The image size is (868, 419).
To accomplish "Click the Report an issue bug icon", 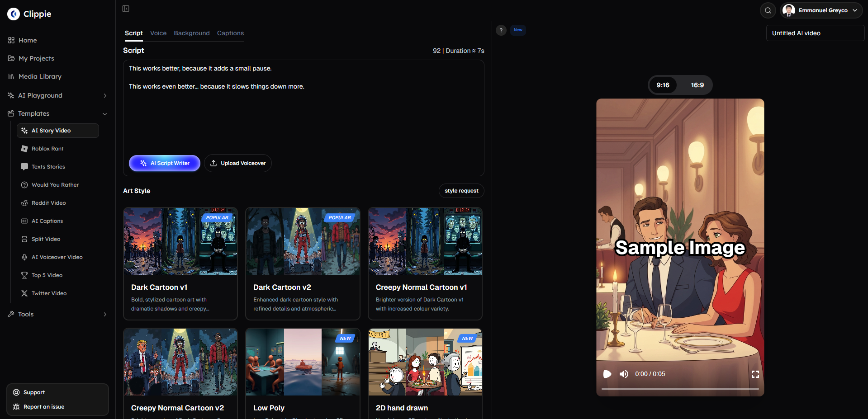I will click(x=16, y=407).
